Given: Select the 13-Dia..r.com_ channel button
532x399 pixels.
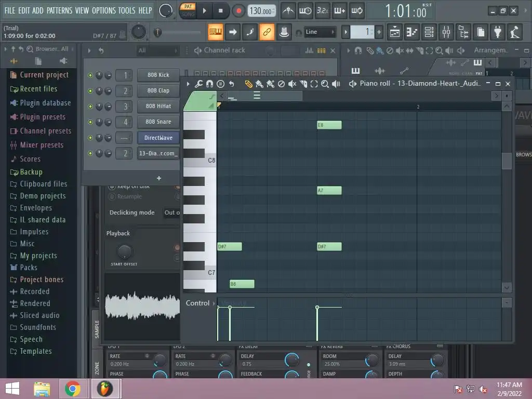Looking at the screenshot, I should tap(158, 153).
